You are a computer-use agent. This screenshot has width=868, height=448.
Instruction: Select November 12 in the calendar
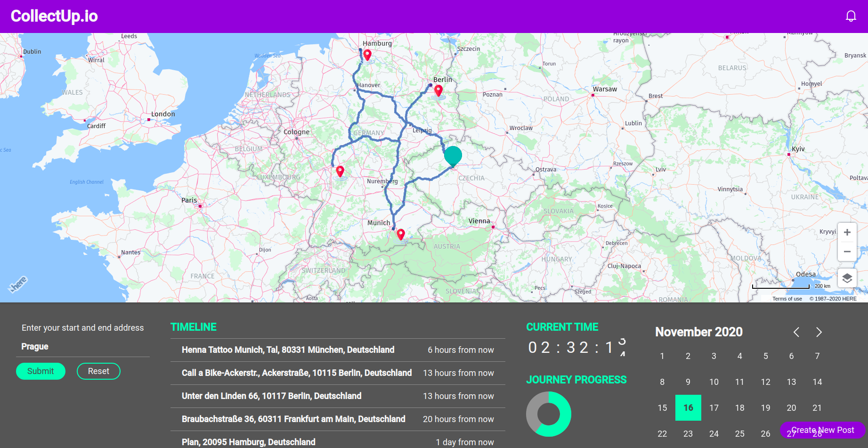click(766, 382)
